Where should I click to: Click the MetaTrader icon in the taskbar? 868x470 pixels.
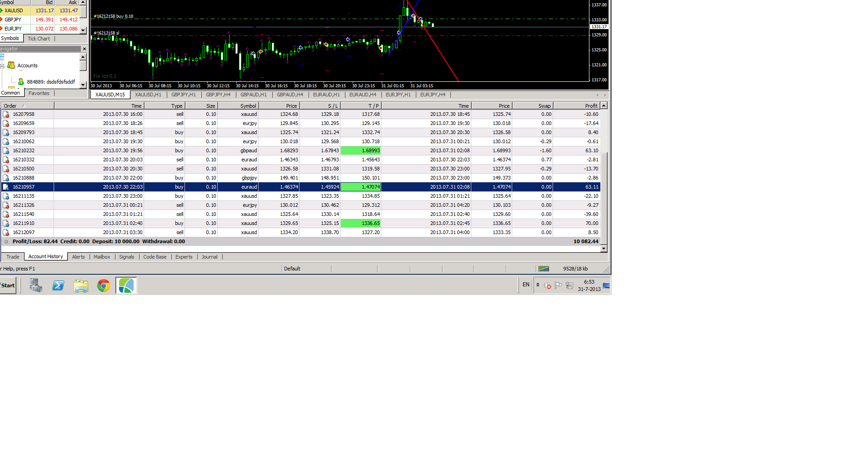[x=126, y=285]
